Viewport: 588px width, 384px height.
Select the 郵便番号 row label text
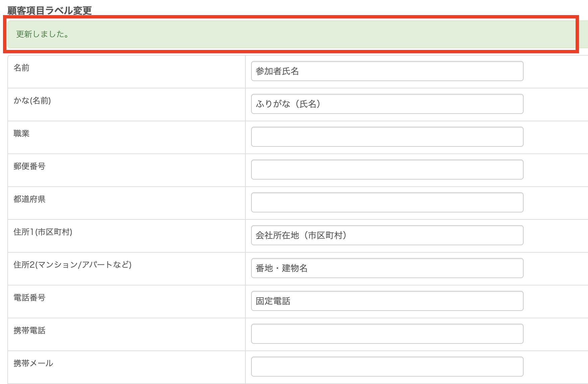pyautogui.click(x=30, y=167)
